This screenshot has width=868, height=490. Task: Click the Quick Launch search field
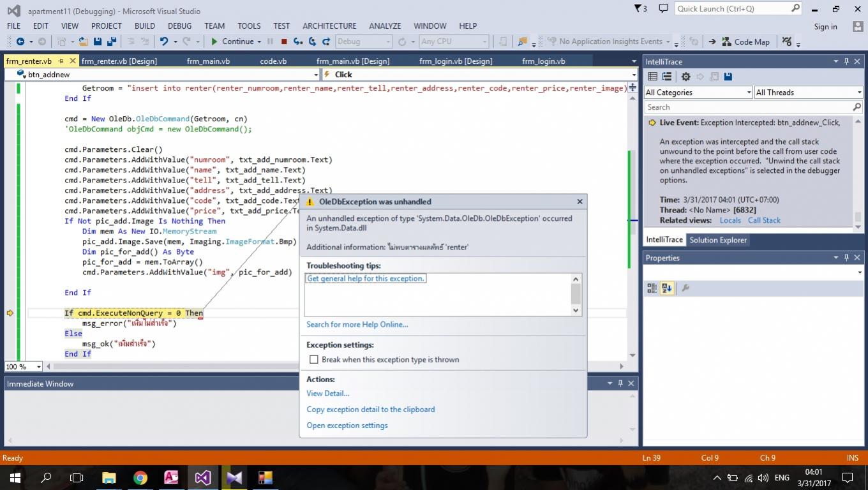point(733,9)
